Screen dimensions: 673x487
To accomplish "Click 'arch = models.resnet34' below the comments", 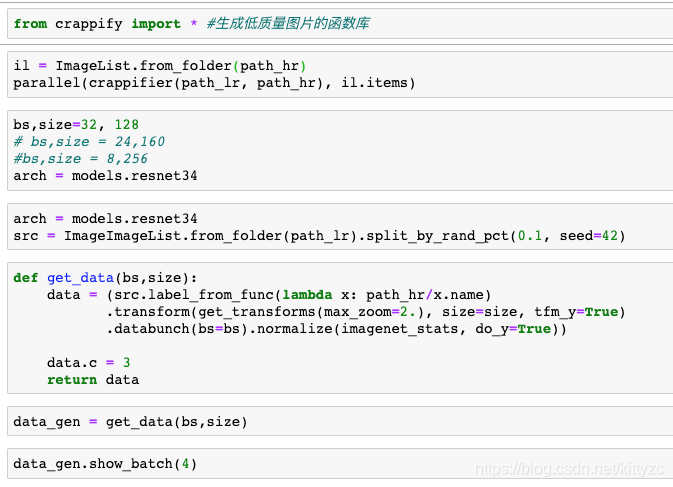I will click(105, 176).
